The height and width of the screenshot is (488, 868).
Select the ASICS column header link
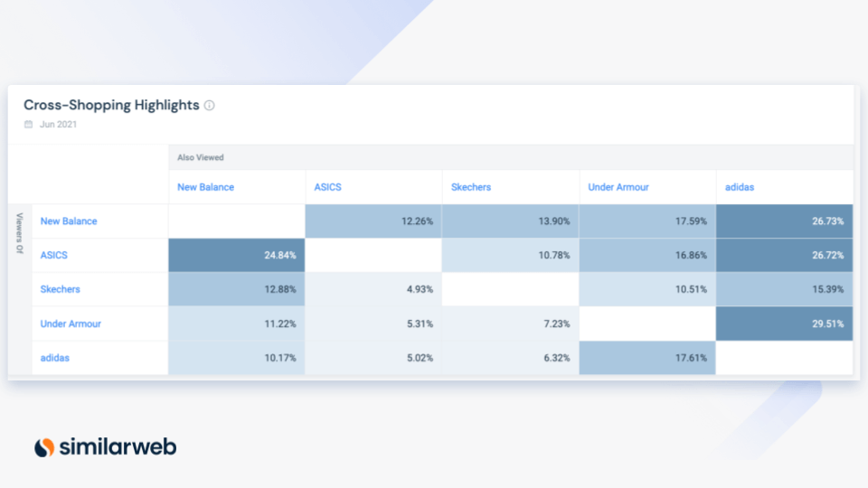[x=327, y=187]
